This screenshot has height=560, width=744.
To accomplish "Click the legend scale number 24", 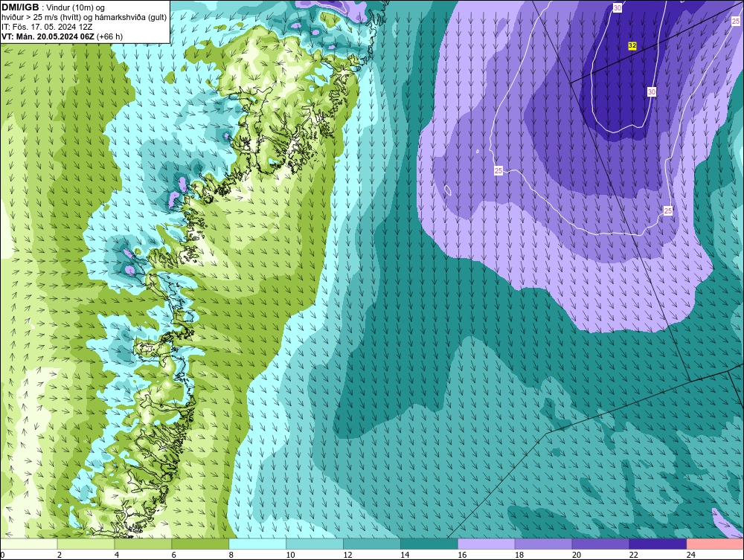I will click(x=691, y=555).
